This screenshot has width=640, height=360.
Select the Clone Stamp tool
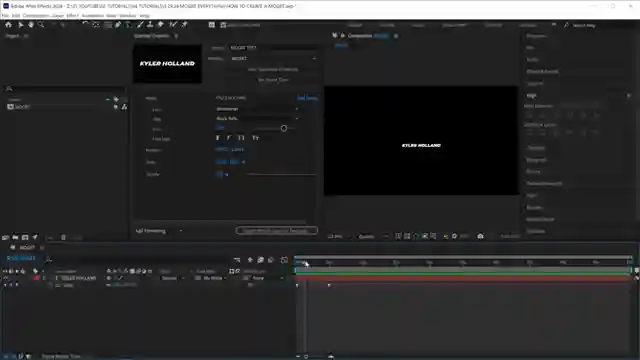pyautogui.click(x=150, y=24)
